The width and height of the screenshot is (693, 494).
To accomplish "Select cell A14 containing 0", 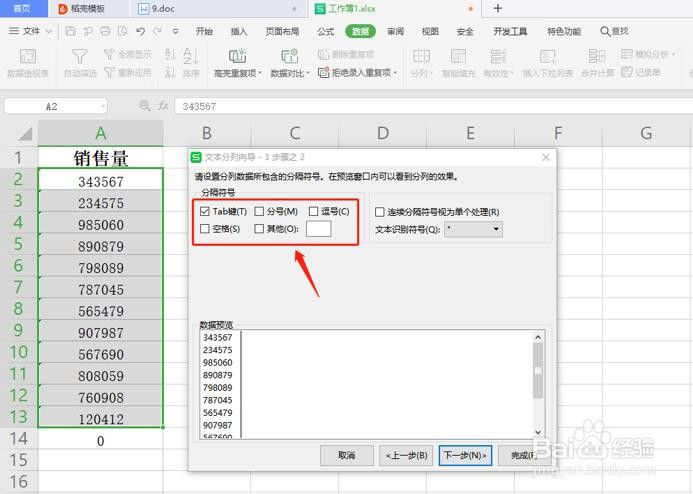I will point(100,441).
